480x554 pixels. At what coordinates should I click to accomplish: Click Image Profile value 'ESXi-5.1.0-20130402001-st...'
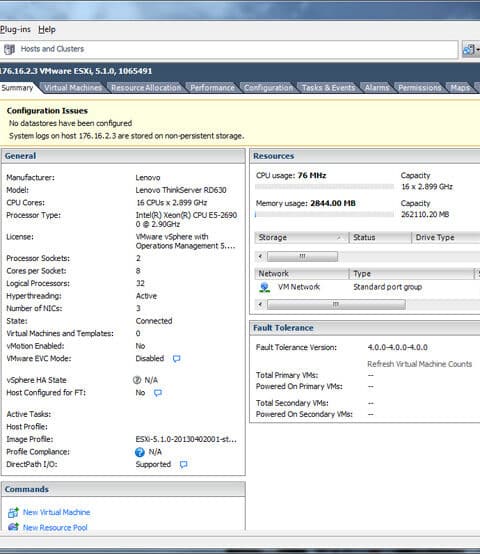[x=186, y=439]
